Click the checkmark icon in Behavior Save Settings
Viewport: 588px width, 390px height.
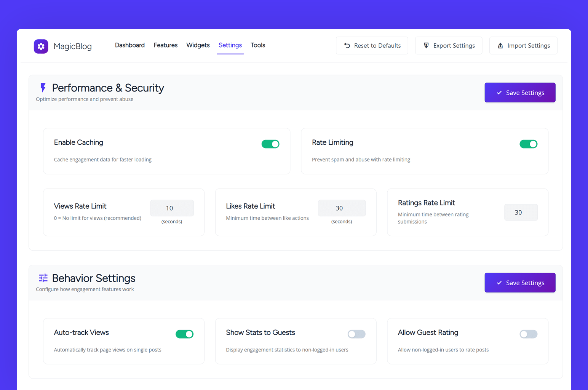click(499, 283)
